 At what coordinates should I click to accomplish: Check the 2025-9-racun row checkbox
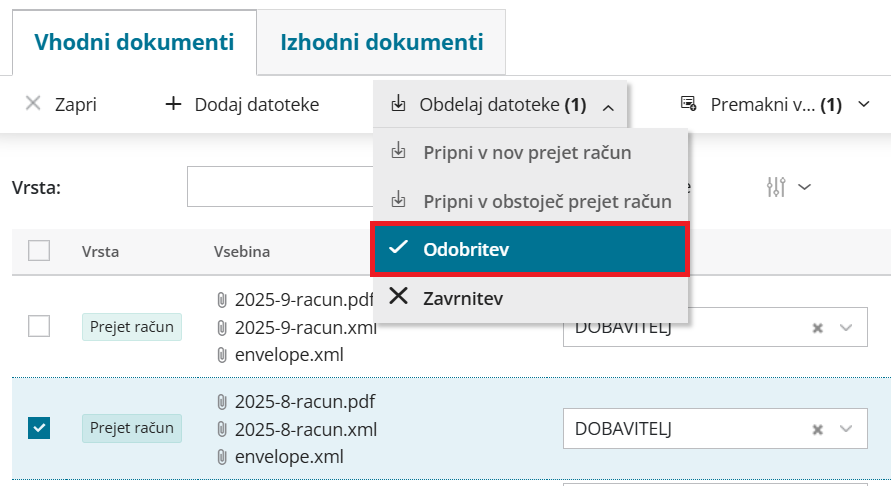coord(39,326)
